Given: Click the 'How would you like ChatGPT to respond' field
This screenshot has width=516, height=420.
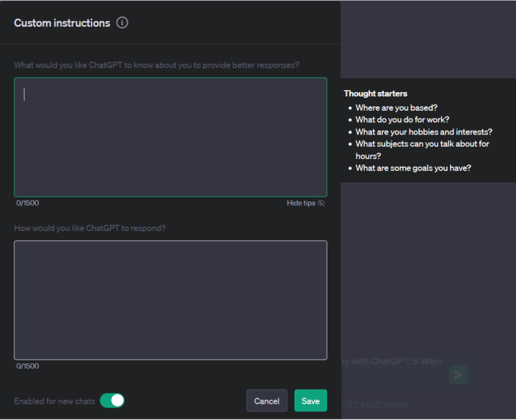Looking at the screenshot, I should tap(170, 300).
